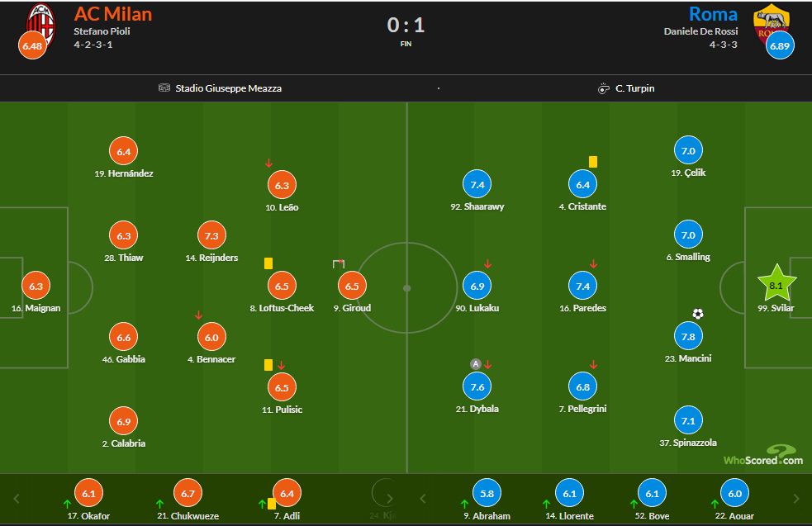
Task: Click the referee whistle icon by C. Turpin
Action: [604, 88]
